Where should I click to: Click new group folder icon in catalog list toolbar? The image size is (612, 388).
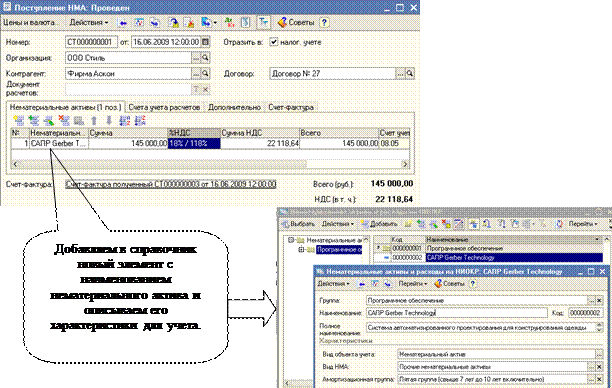408,224
